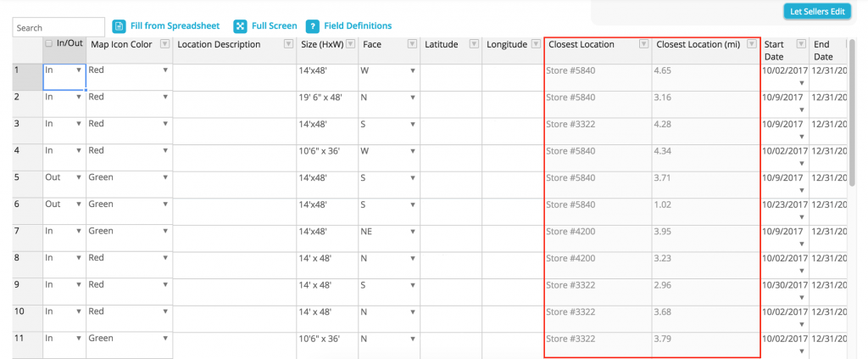Screen dimensions: 868x359
Task: Open the Size (HxW) column filter
Action: [x=350, y=44]
